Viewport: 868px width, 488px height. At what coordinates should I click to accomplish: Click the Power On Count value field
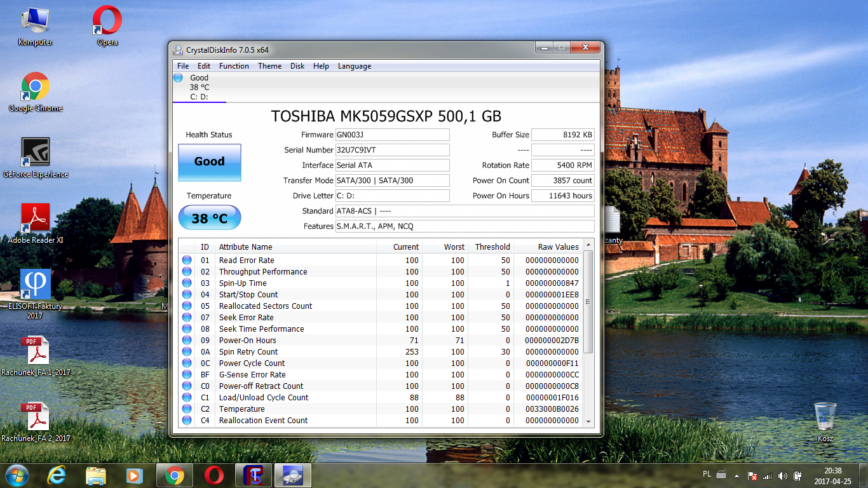click(562, 180)
